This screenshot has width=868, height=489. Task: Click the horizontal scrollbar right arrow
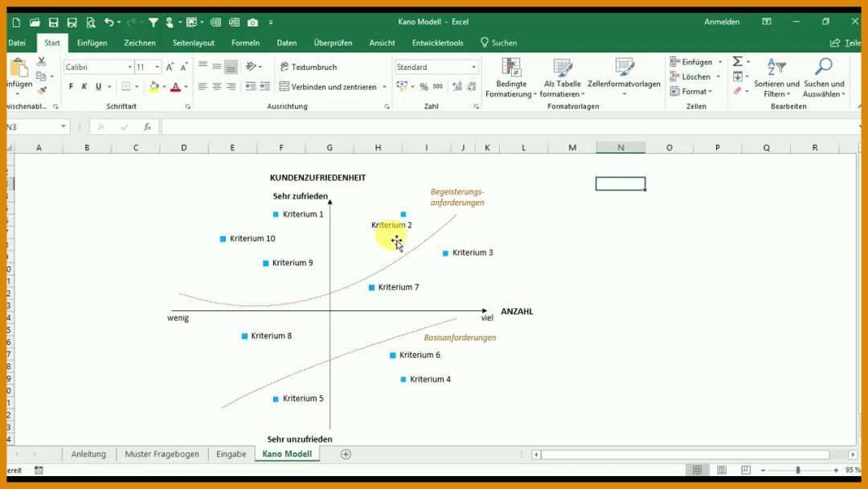pos(853,454)
